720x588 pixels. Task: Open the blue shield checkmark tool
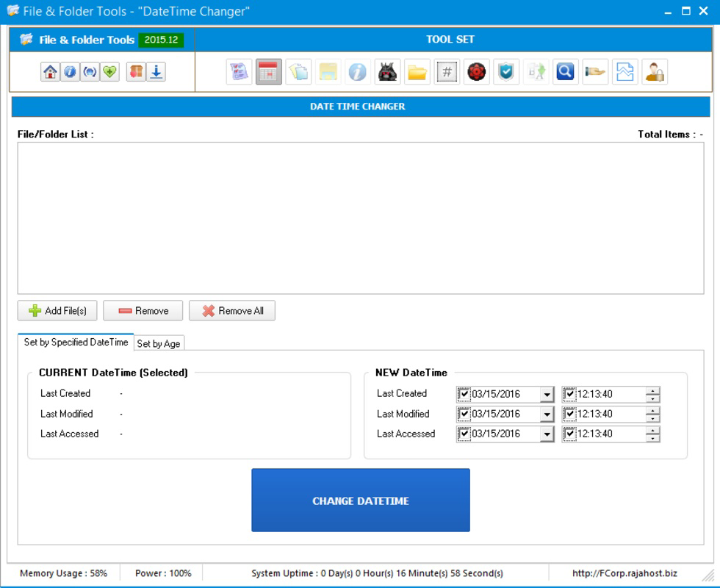tap(506, 72)
